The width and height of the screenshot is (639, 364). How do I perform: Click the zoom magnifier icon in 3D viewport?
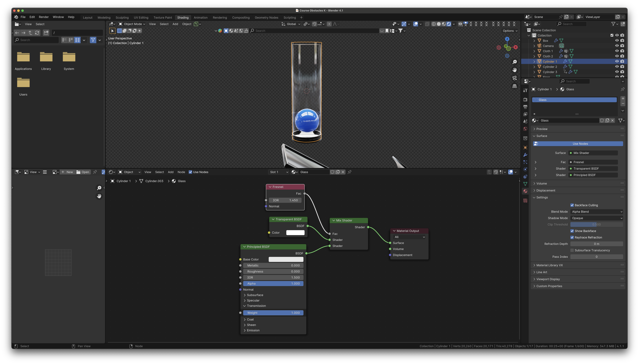click(514, 62)
